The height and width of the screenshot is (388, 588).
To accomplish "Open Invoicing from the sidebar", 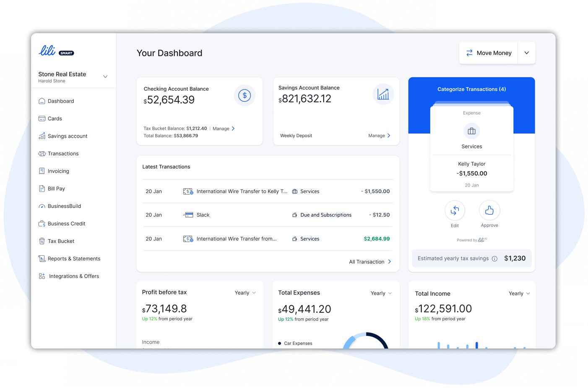I will (58, 171).
